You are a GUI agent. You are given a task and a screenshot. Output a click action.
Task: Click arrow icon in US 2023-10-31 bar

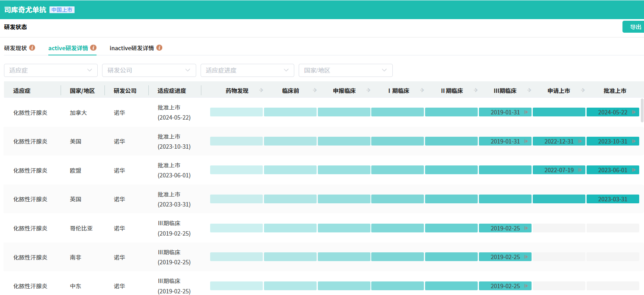(x=633, y=142)
